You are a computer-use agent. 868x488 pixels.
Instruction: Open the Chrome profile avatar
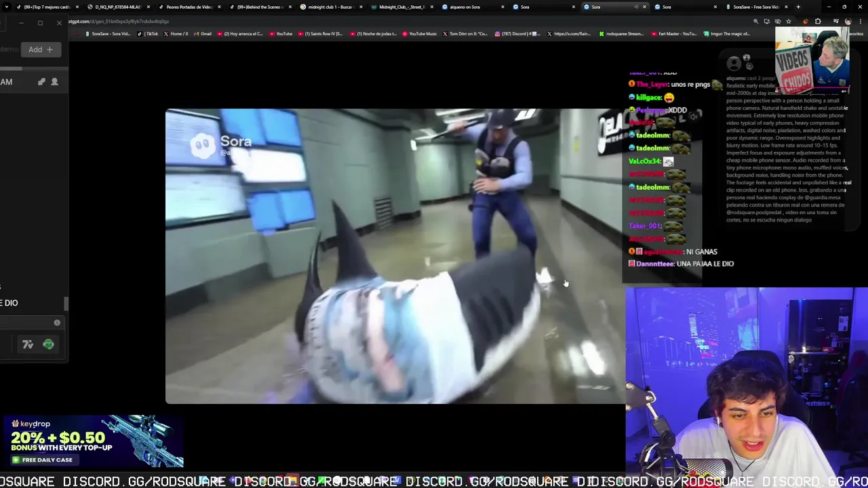click(848, 22)
